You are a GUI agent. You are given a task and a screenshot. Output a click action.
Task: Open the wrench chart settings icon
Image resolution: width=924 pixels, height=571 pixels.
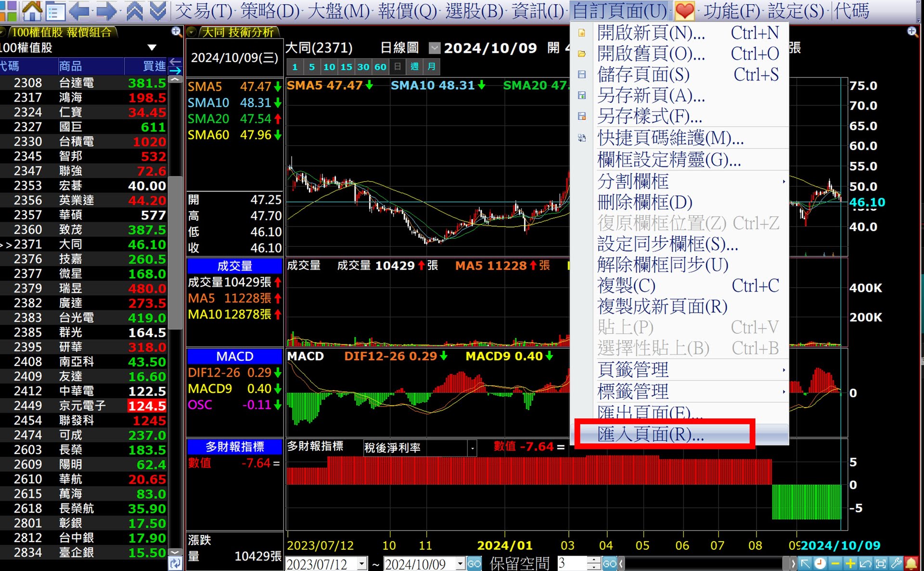896,563
